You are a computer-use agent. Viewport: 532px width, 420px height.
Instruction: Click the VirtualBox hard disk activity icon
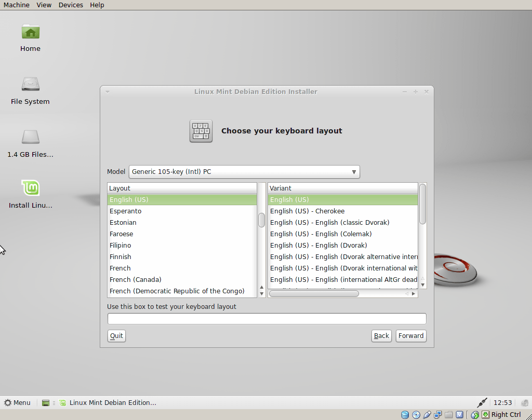click(x=405, y=415)
